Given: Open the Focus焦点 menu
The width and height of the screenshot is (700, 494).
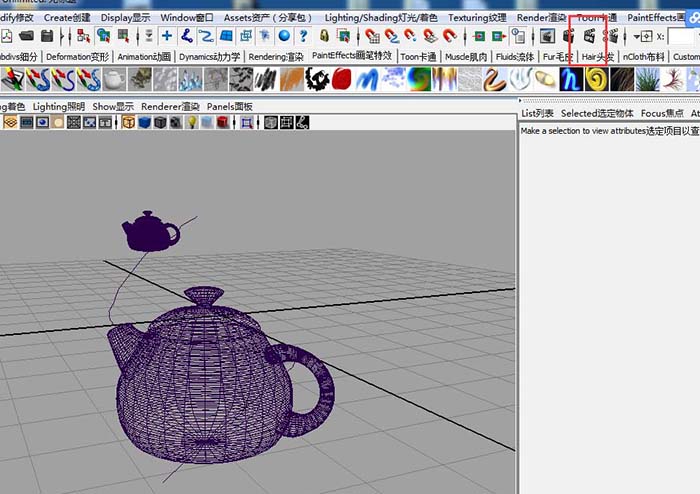Looking at the screenshot, I should pyautogui.click(x=662, y=113).
